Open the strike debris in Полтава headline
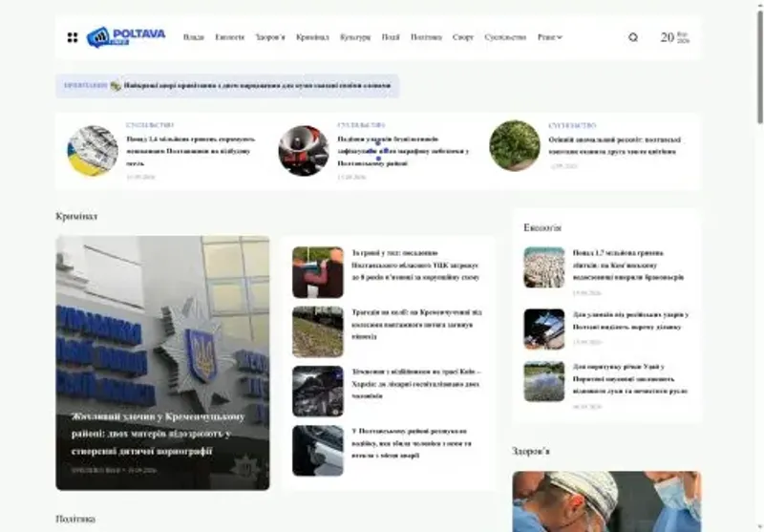 (x=630, y=321)
